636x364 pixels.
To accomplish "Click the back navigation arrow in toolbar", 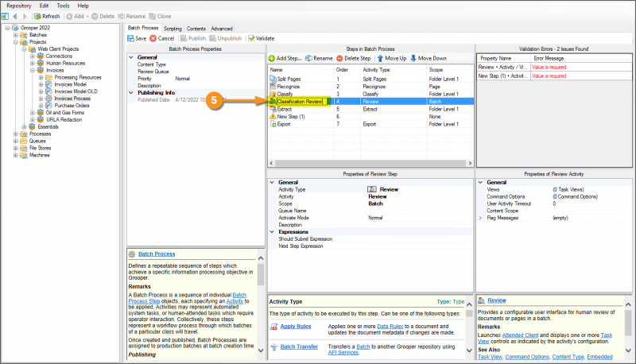I will coord(14,16).
